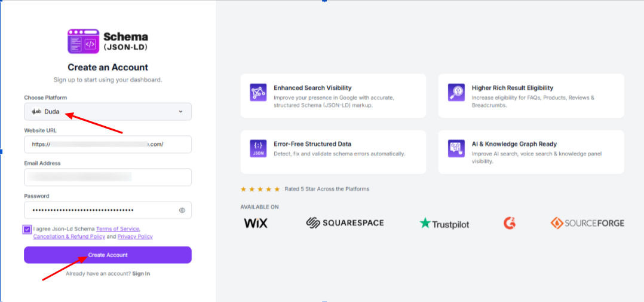The width and height of the screenshot is (644, 302).
Task: Click the Wix logo
Action: (x=256, y=223)
